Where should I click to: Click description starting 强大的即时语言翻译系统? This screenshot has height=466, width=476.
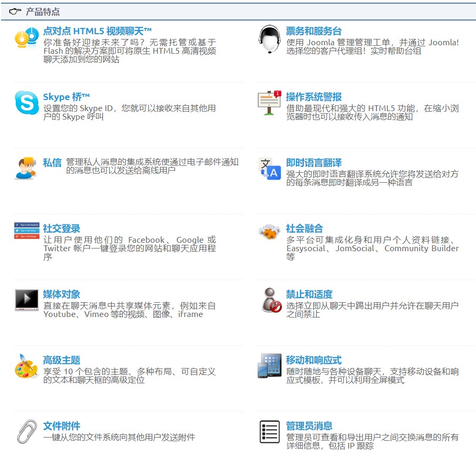pos(372,178)
